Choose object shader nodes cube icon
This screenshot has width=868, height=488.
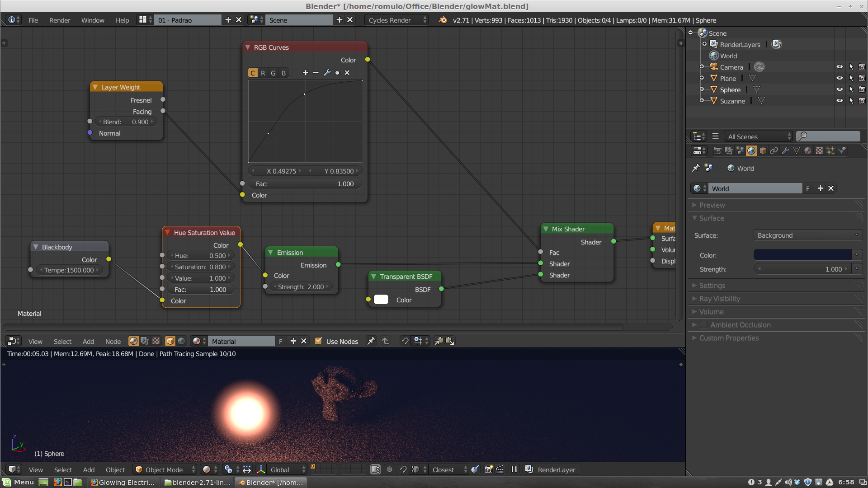(x=170, y=341)
